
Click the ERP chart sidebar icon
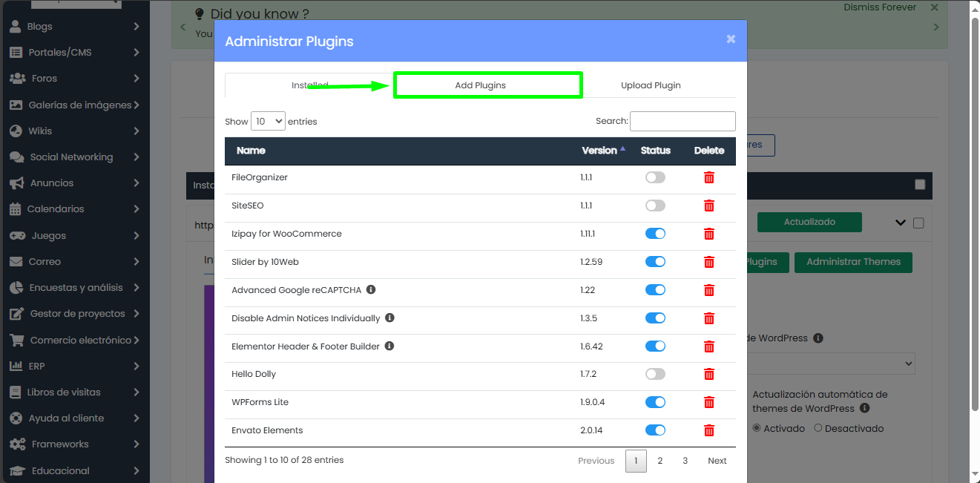pyautogui.click(x=16, y=366)
